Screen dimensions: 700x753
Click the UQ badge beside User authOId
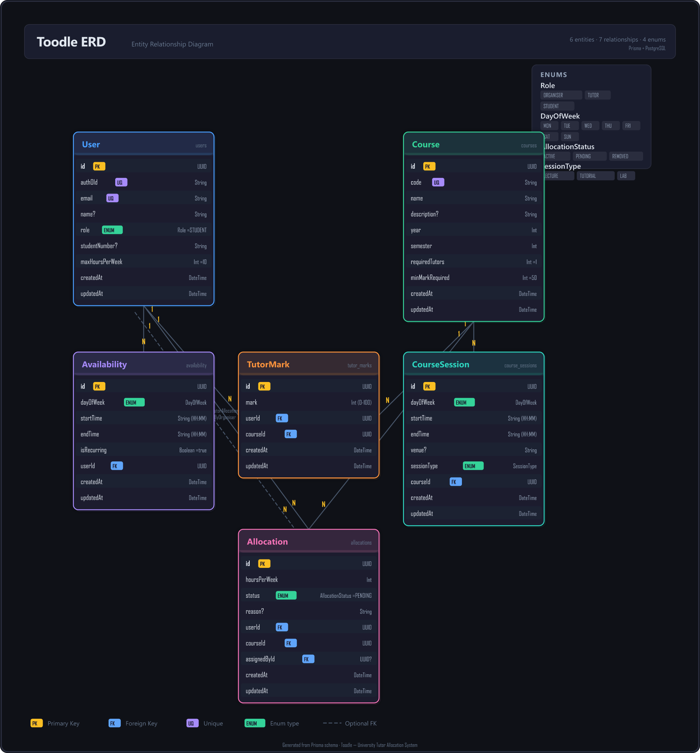[121, 183]
